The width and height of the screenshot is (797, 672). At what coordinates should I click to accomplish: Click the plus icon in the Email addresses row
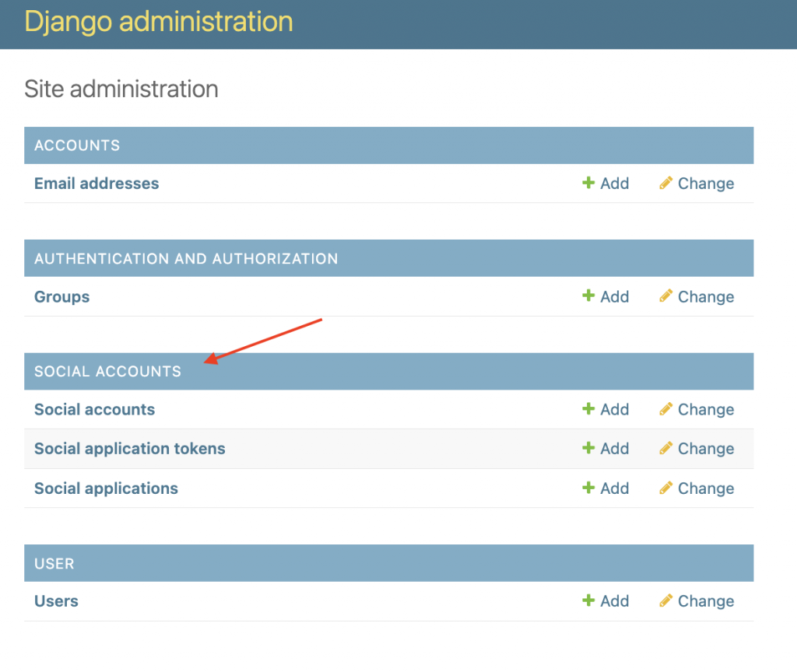click(x=588, y=183)
